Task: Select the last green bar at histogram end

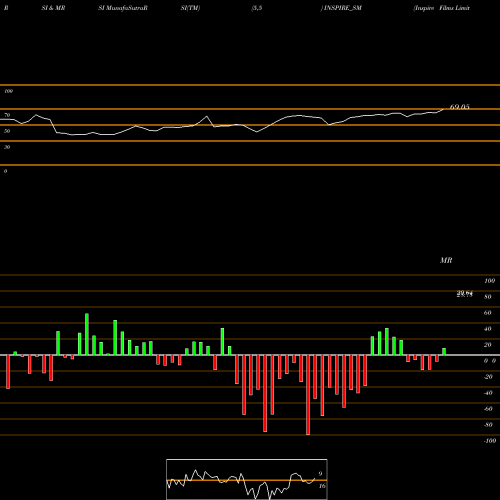Action: (444, 352)
